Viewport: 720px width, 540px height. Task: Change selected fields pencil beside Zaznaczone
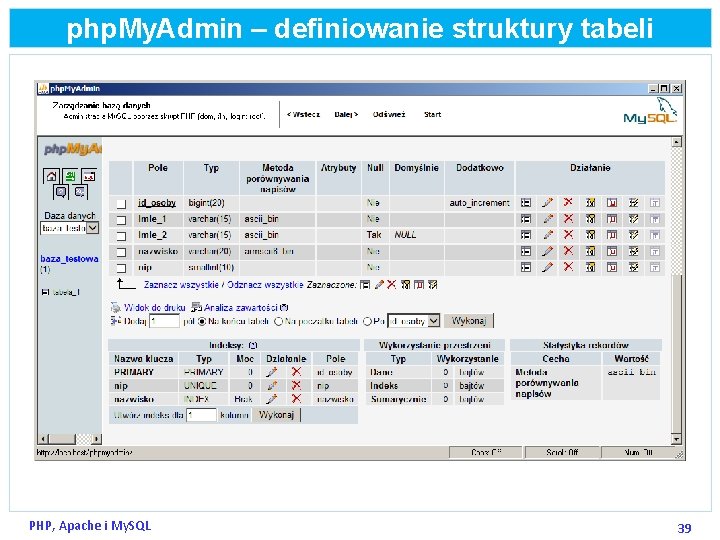(x=379, y=285)
